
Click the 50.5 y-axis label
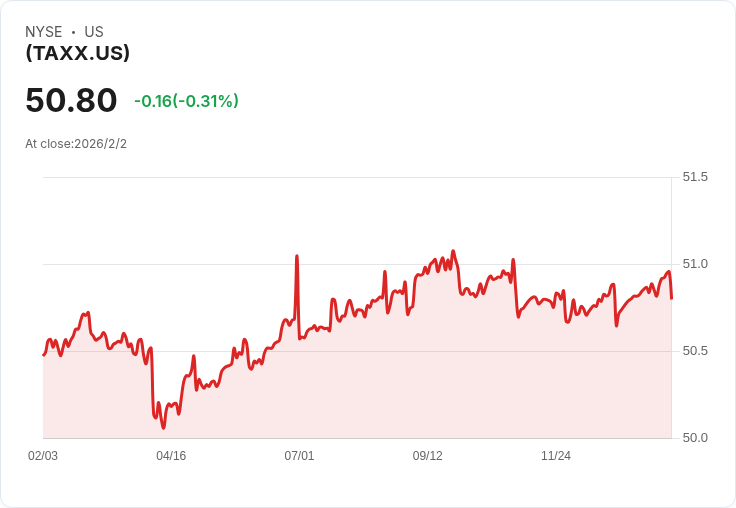coord(695,351)
